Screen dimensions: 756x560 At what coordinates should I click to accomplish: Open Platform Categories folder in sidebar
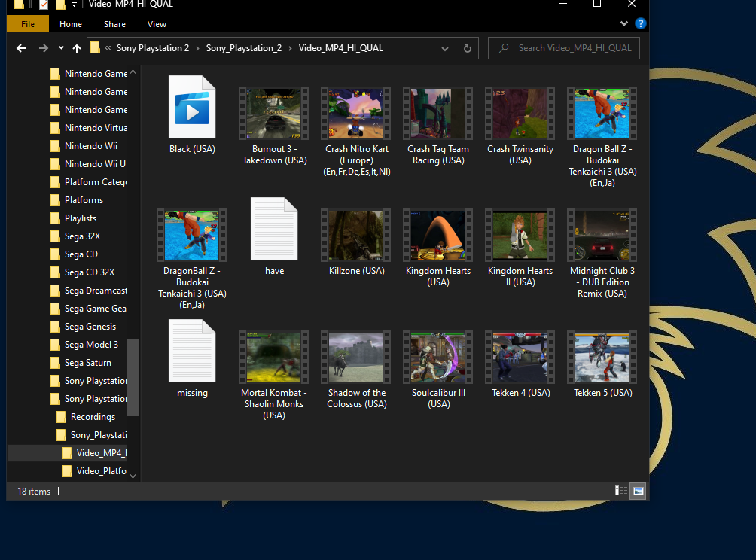point(89,182)
